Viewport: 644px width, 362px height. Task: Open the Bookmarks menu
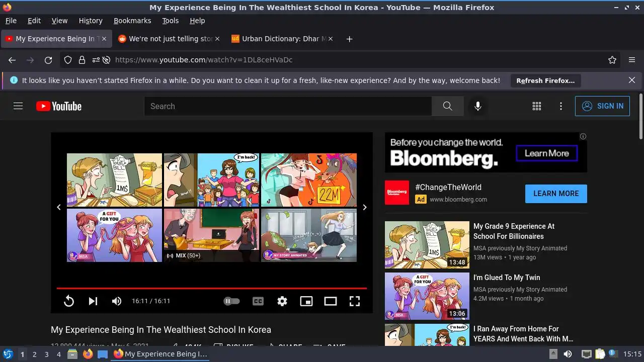coord(132,21)
